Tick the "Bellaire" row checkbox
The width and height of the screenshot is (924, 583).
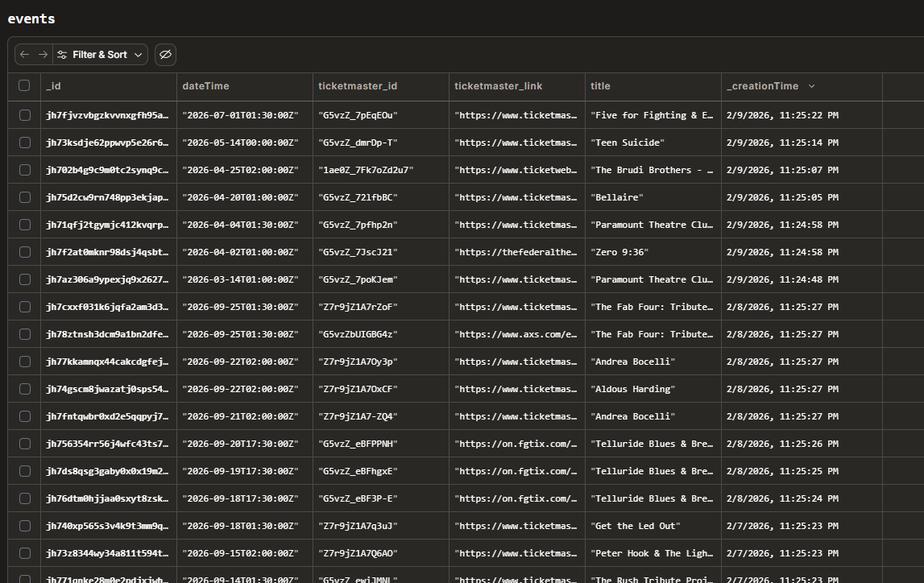point(25,197)
